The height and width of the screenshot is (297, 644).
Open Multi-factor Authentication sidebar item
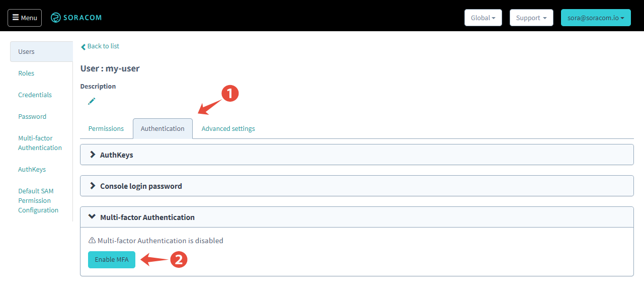point(40,143)
